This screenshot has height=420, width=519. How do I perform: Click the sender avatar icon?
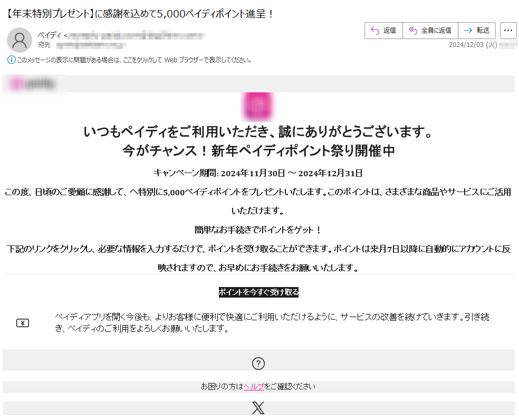pos(19,40)
